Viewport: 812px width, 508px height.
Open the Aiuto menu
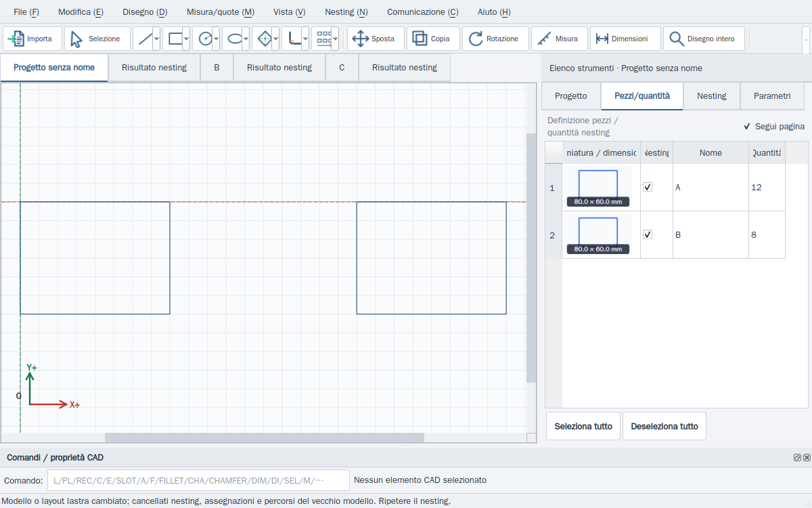click(x=494, y=12)
